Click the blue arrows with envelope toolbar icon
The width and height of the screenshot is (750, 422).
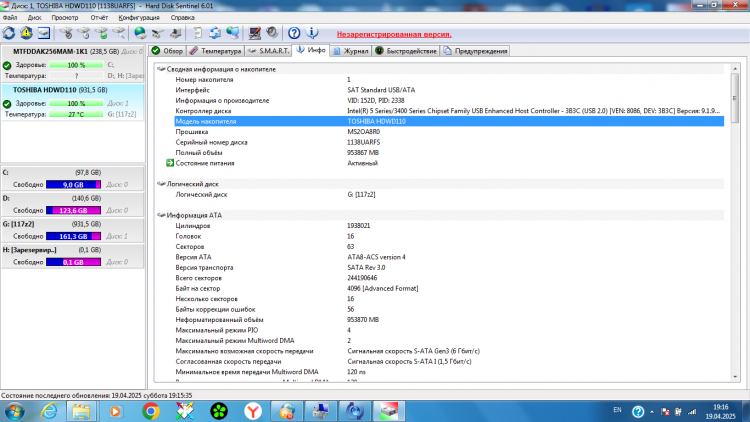215,33
